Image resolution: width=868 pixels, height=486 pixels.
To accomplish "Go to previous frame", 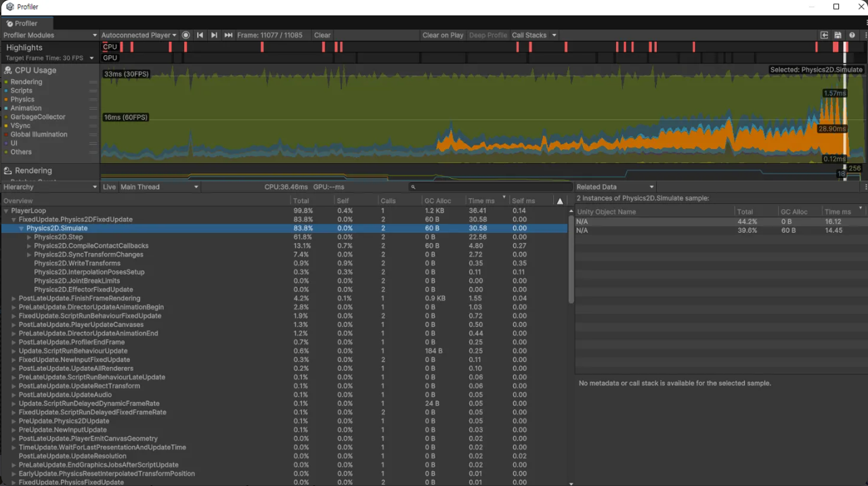I will (200, 35).
